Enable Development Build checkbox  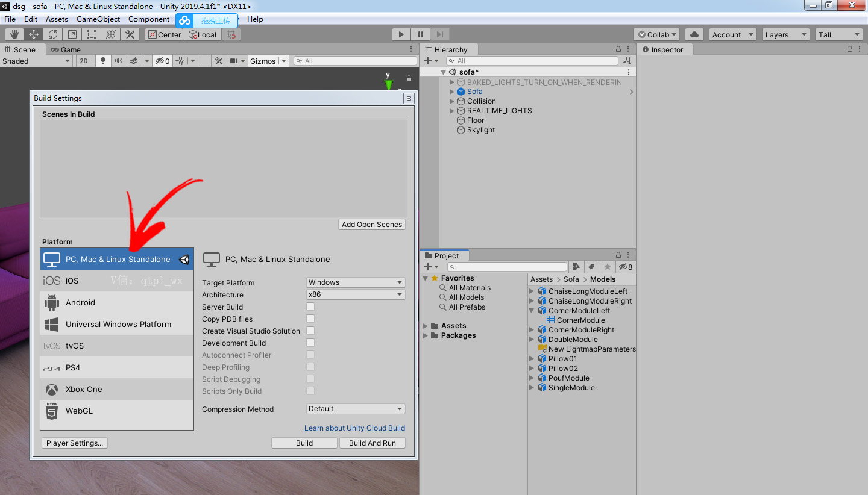click(310, 343)
